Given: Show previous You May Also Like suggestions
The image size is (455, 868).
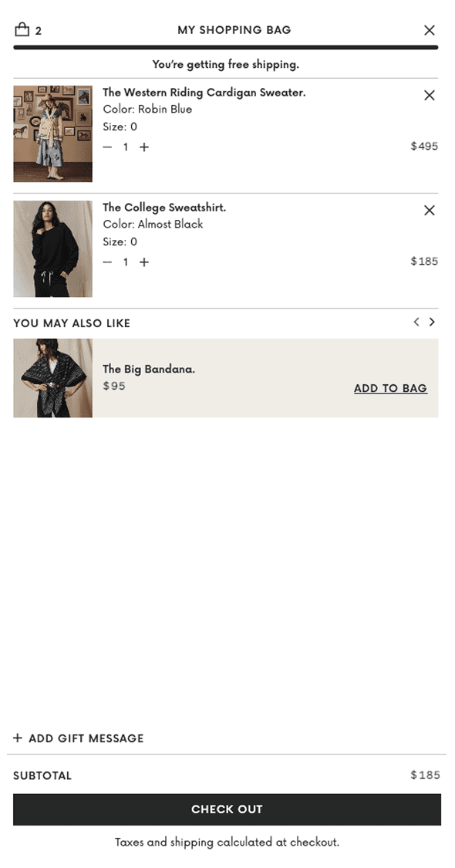Looking at the screenshot, I should [416, 323].
